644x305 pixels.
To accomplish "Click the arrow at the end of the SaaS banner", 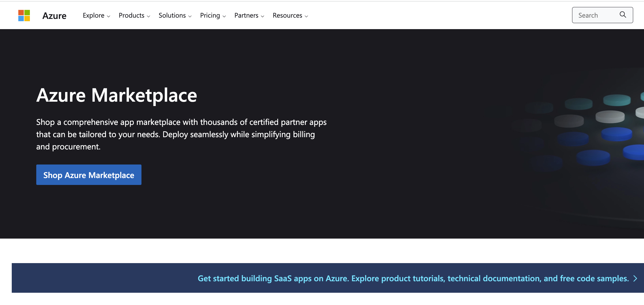I will click(x=635, y=278).
